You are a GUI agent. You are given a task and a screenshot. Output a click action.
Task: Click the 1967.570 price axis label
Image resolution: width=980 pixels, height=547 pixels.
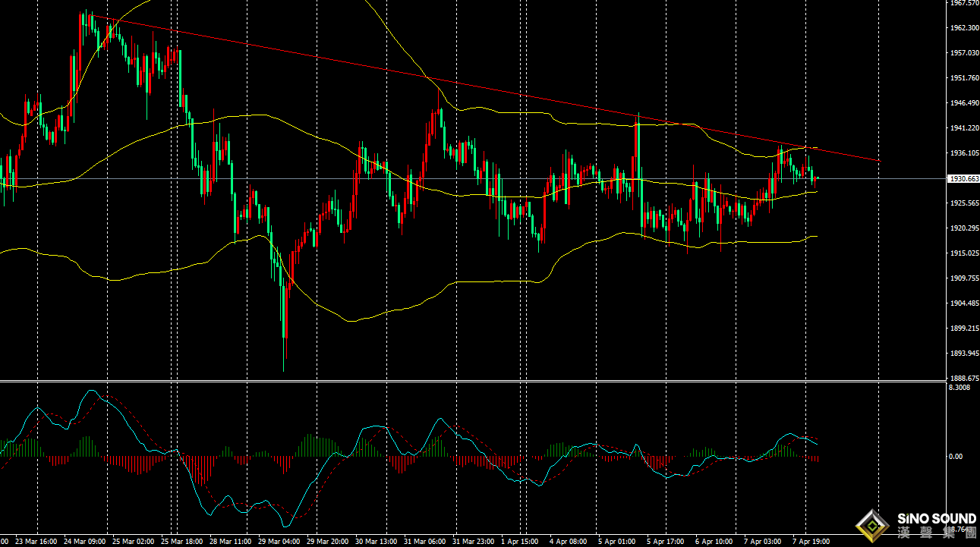tap(963, 3)
